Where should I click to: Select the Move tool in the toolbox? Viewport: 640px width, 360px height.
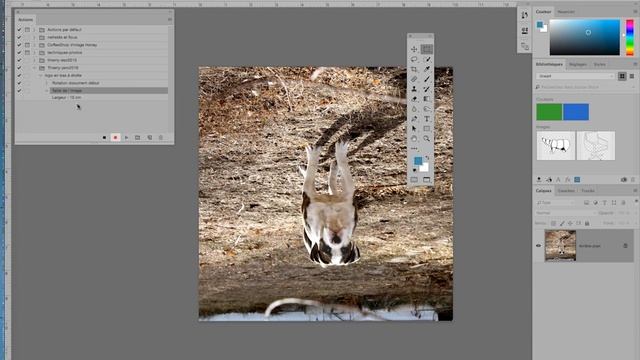tap(414, 49)
